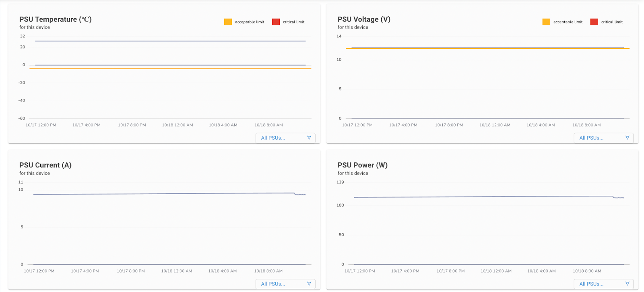644x292 pixels.
Task: Toggle 'critical limit' label in Temperature legend
Action: 293,22
